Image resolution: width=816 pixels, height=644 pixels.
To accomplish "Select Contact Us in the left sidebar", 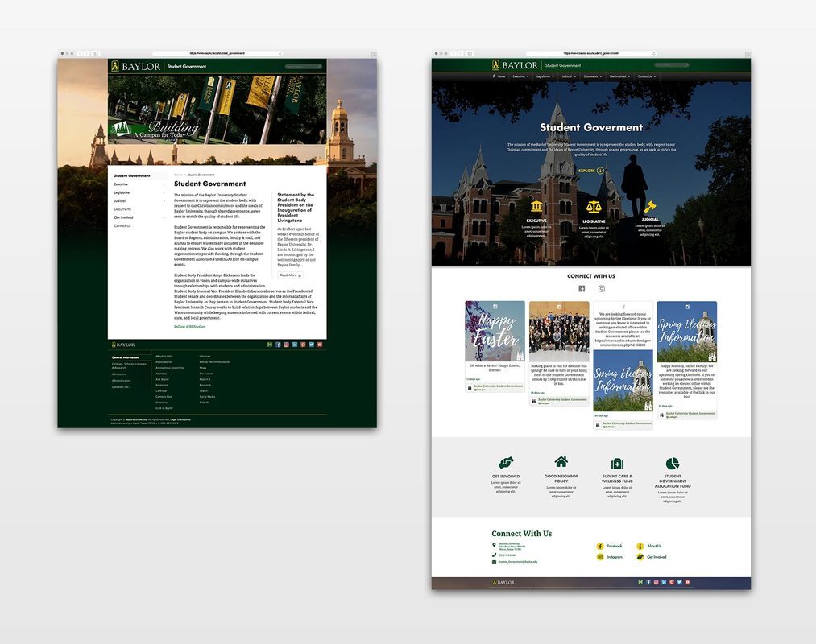I will (122, 226).
